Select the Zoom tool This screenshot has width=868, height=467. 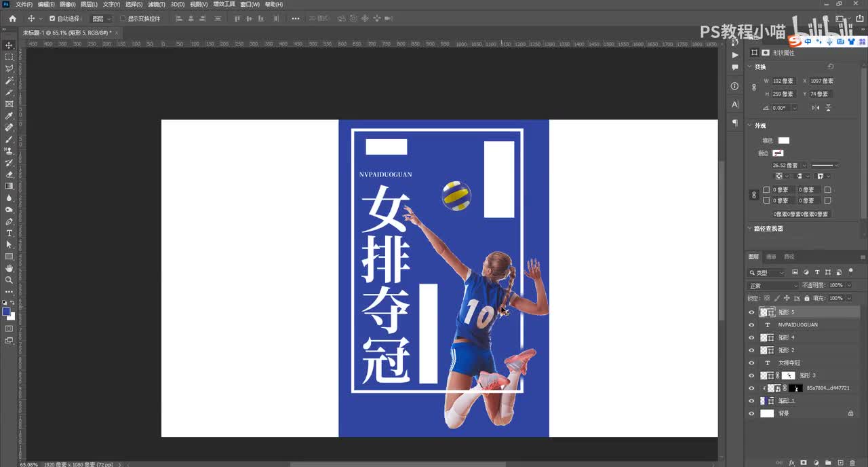pos(9,280)
